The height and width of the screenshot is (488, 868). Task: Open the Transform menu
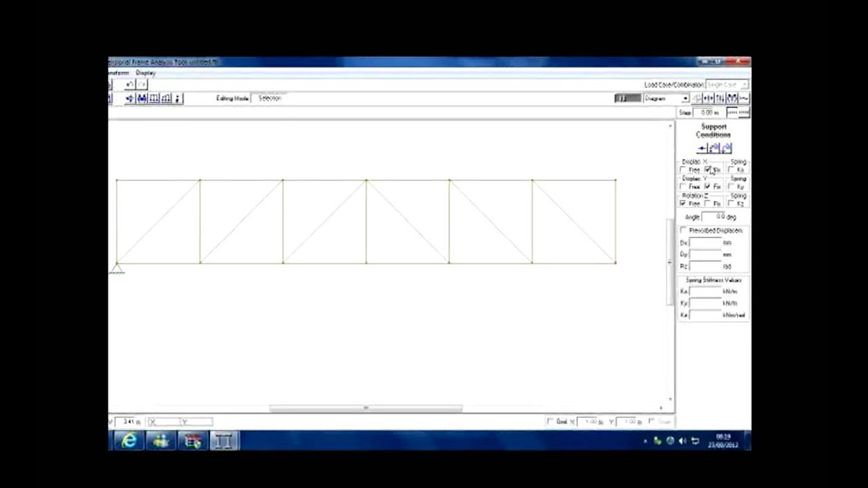tap(118, 73)
